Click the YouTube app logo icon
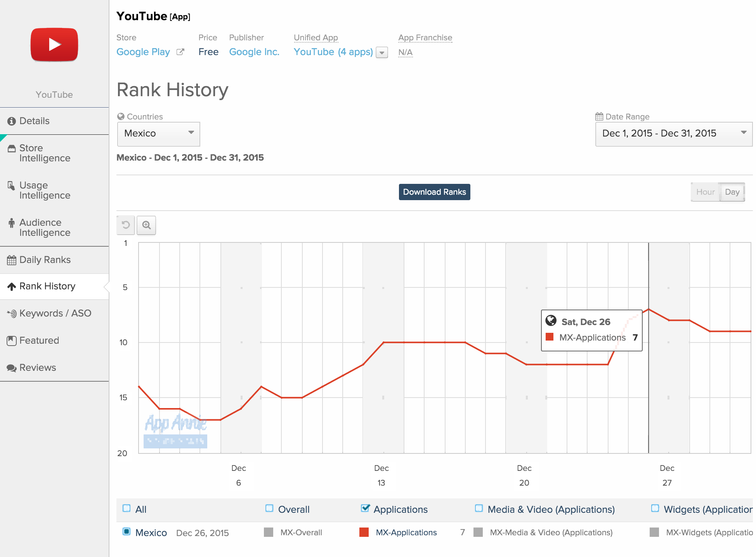 54,45
